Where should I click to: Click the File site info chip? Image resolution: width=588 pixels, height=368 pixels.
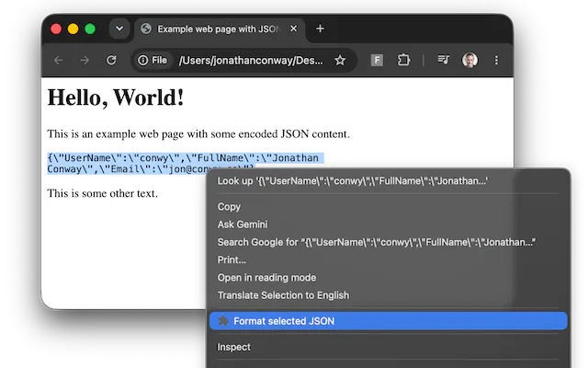153,60
